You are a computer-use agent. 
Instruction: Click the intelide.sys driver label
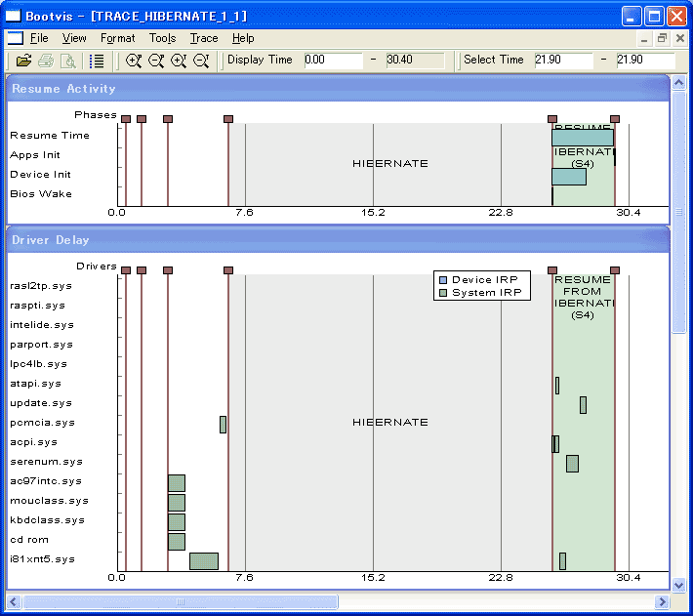pos(42,325)
